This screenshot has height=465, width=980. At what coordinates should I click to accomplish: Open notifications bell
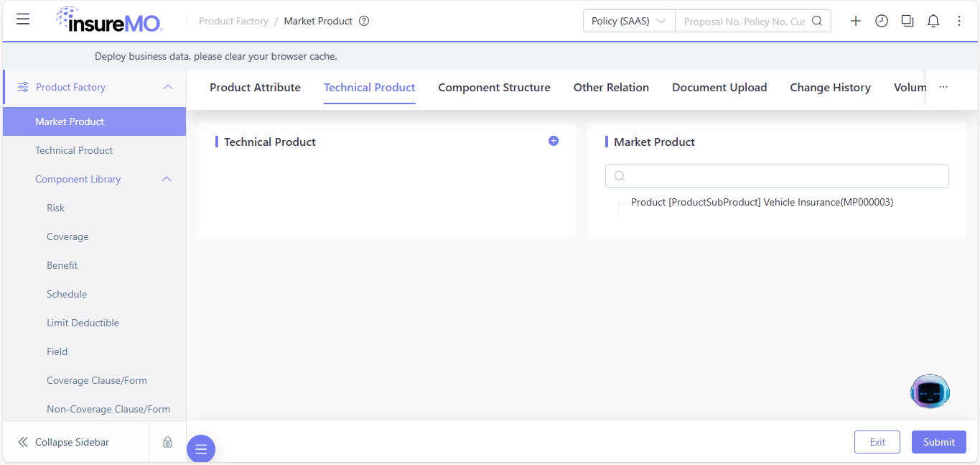point(933,21)
